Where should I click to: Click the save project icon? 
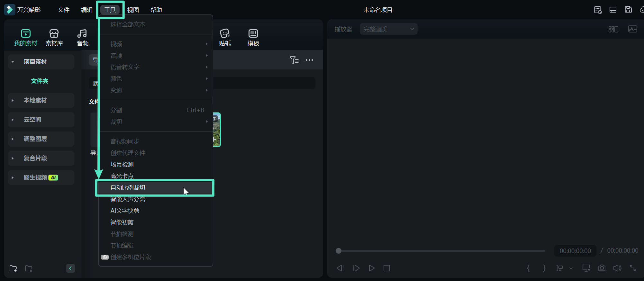pos(628,10)
